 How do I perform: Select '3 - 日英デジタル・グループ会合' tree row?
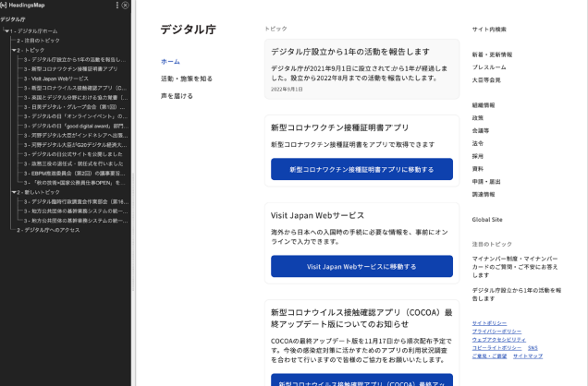click(75, 107)
